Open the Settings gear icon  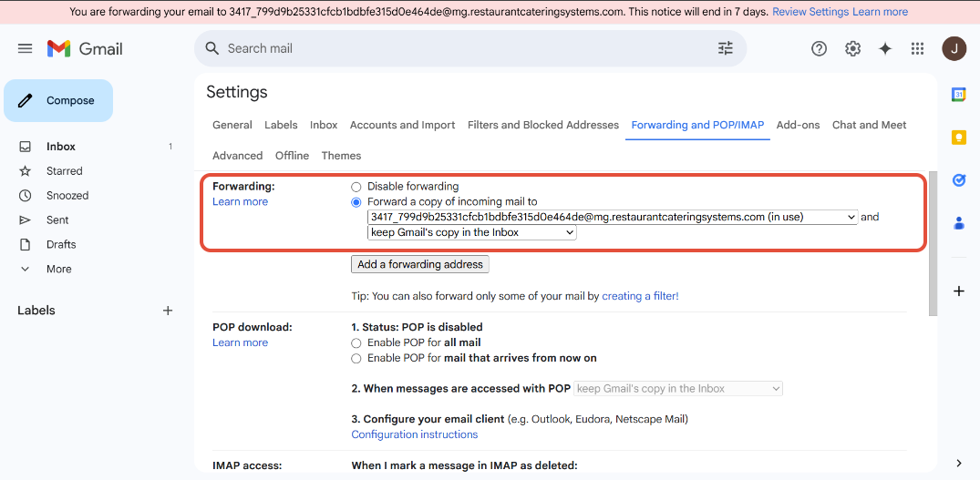tap(852, 48)
